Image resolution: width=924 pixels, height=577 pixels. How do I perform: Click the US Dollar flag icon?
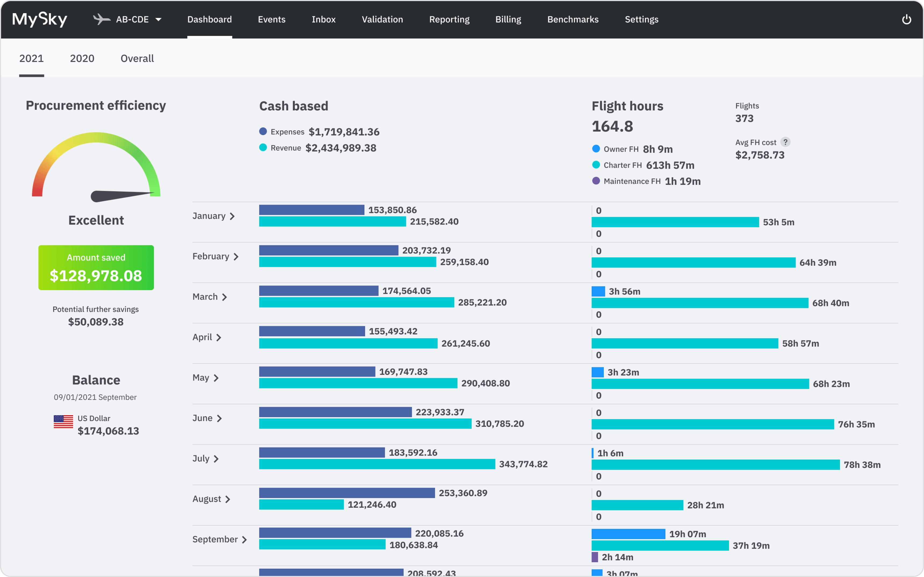pos(63,422)
